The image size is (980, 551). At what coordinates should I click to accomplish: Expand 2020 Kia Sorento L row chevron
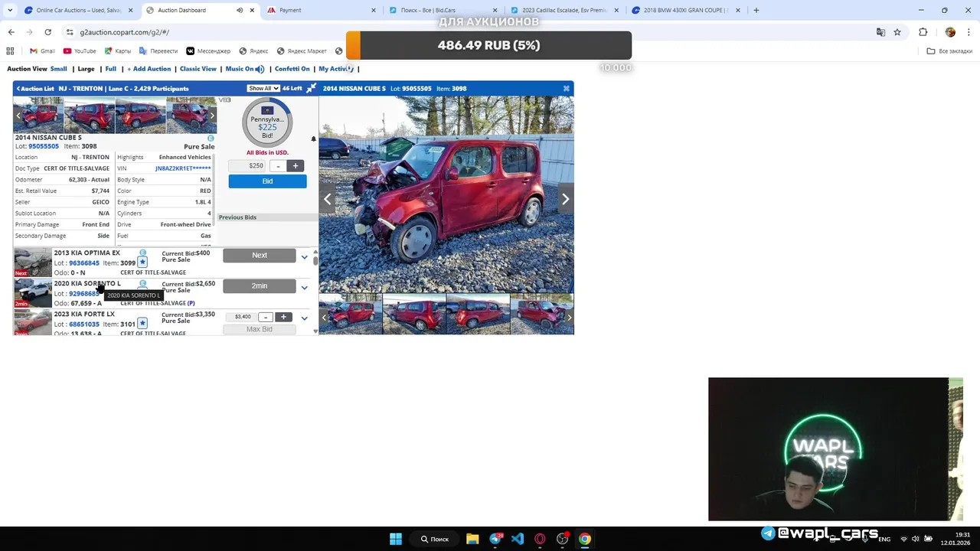(304, 288)
